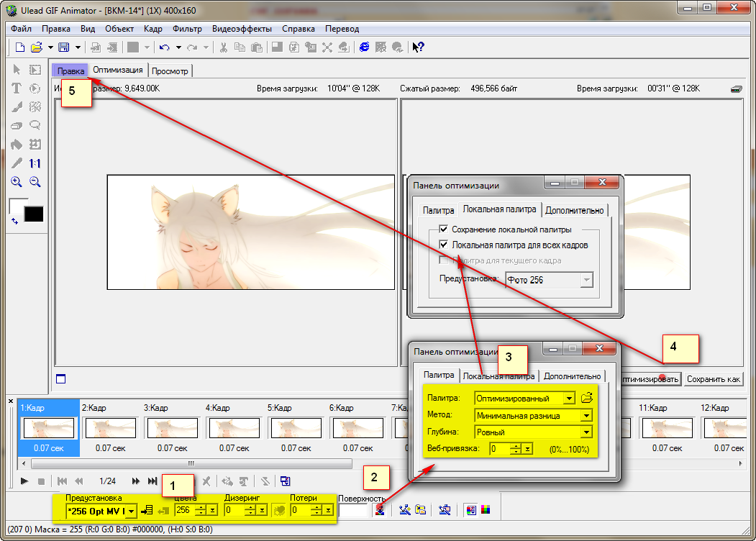Click the 1:1 actual size tool
The height and width of the screenshot is (541, 756).
click(35, 163)
